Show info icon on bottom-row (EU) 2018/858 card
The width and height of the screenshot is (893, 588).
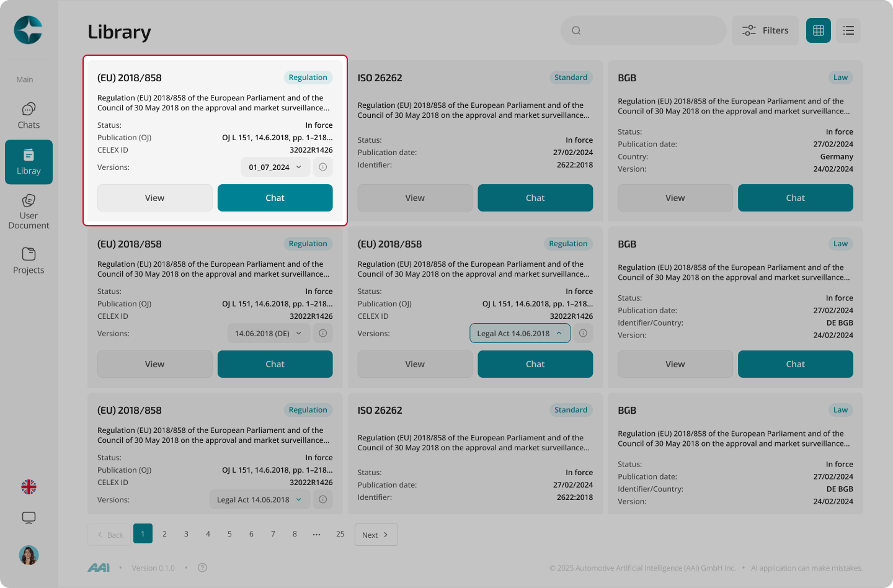coord(323,499)
